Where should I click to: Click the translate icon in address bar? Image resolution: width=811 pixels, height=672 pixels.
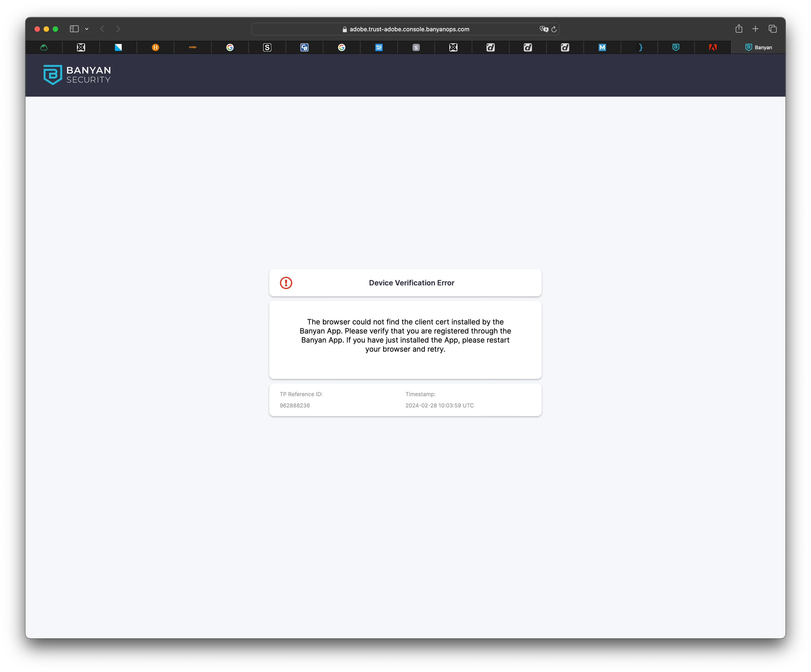pos(544,29)
